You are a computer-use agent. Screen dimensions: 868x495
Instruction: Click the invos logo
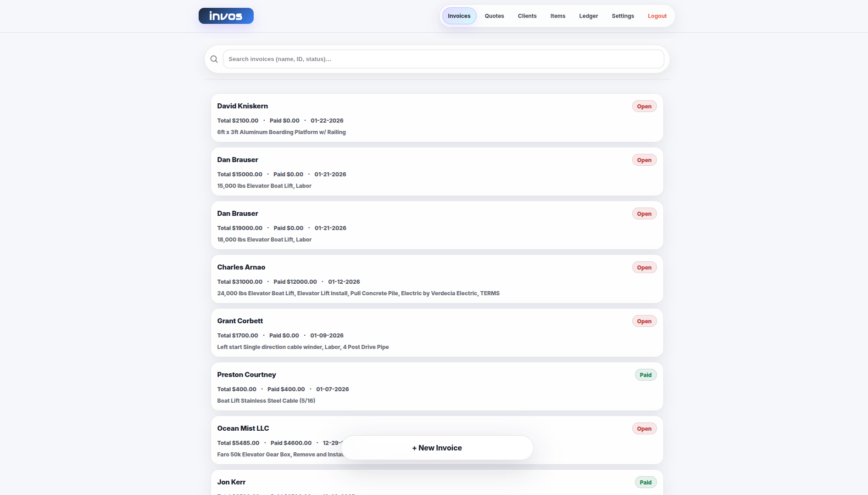point(226,16)
